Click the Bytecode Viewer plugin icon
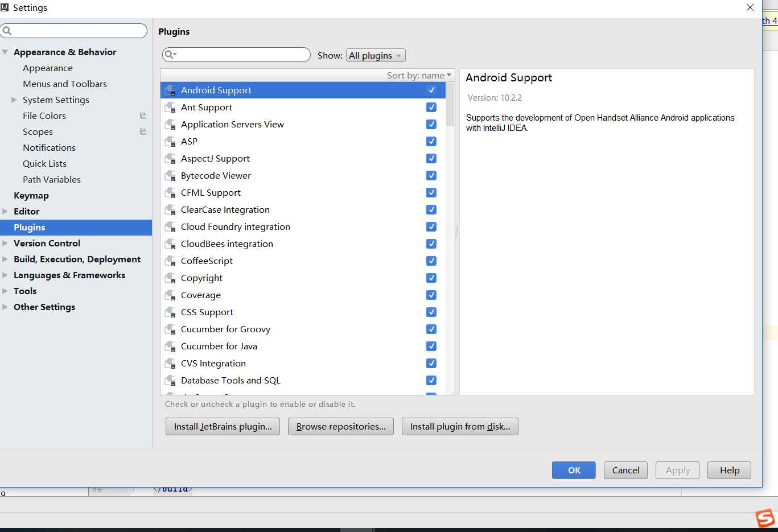 point(170,175)
